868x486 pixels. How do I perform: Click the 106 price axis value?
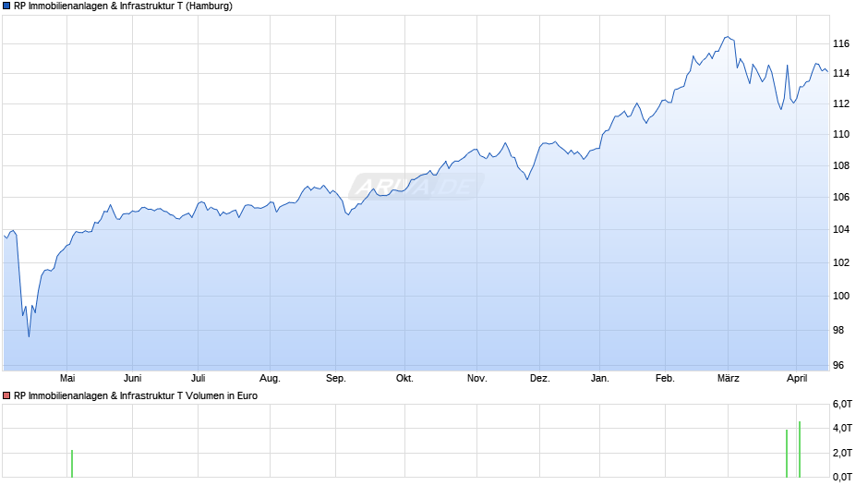tap(841, 198)
